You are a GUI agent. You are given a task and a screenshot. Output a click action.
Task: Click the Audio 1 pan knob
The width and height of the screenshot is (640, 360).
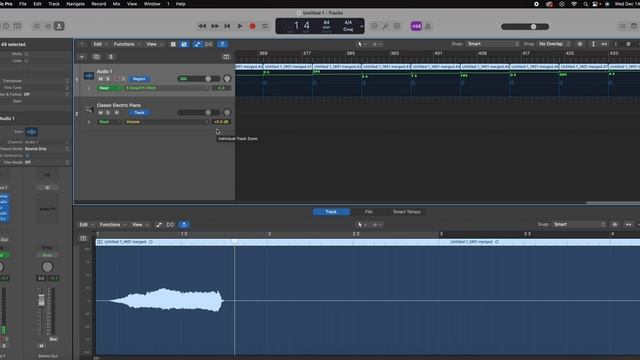pos(227,79)
